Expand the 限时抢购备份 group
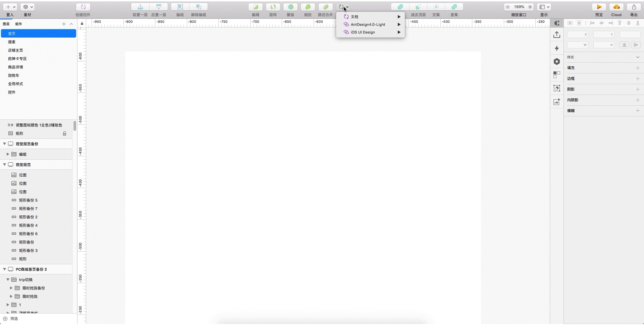 tap(11, 288)
